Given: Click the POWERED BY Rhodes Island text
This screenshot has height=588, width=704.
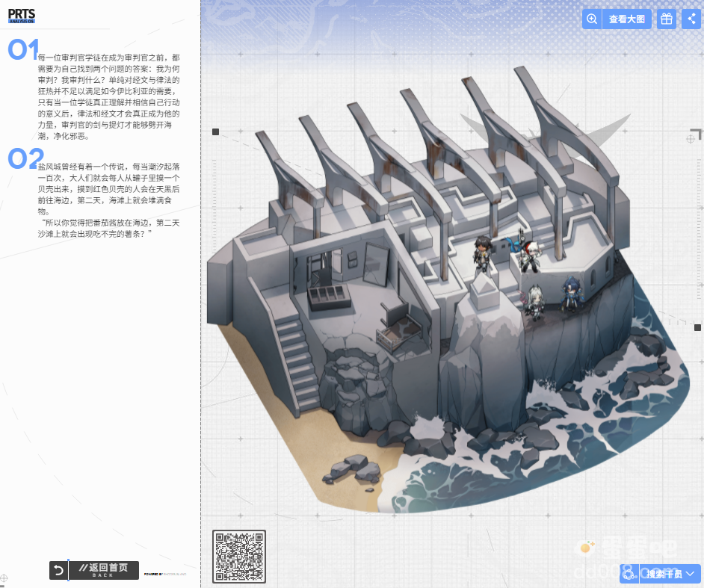Looking at the screenshot, I should [x=164, y=574].
